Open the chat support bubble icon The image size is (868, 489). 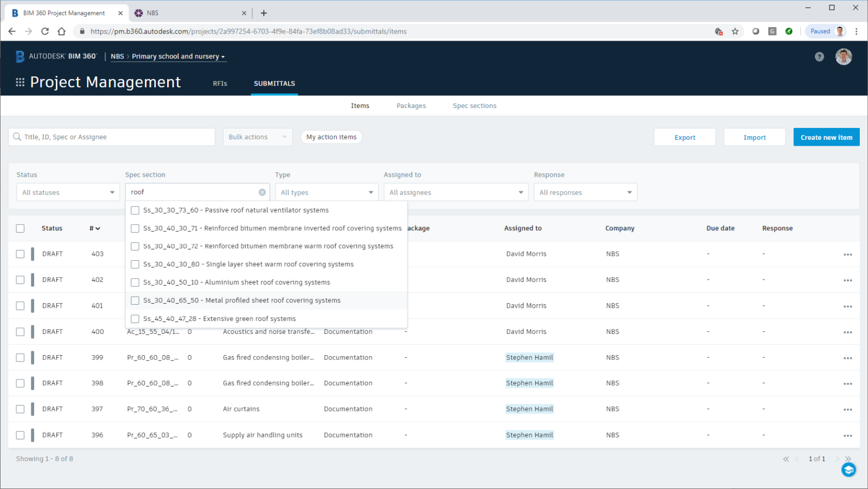click(848, 469)
